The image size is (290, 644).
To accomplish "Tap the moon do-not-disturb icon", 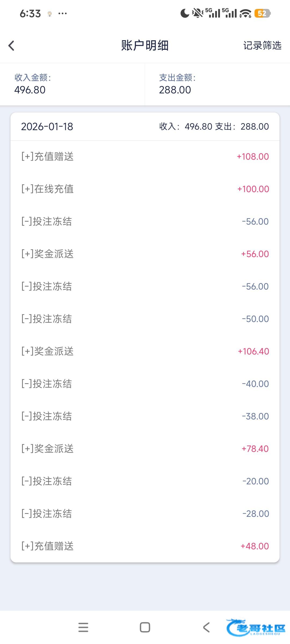I will [185, 13].
